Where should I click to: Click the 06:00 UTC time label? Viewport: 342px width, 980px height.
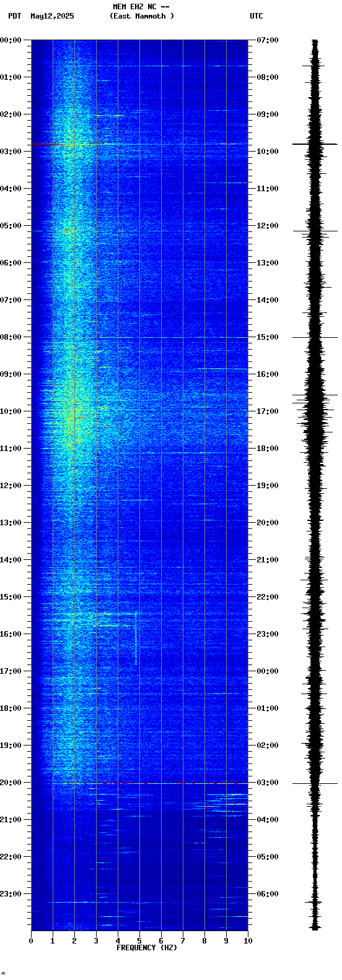click(x=268, y=894)
